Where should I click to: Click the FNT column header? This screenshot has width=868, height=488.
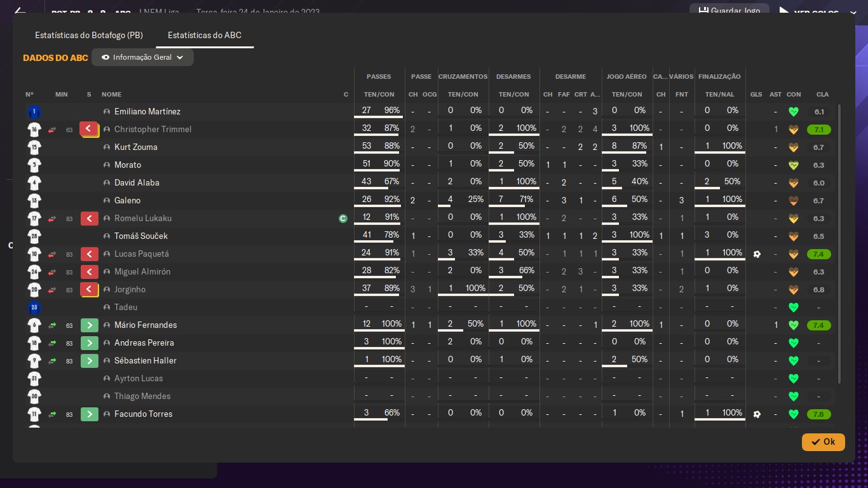(682, 95)
